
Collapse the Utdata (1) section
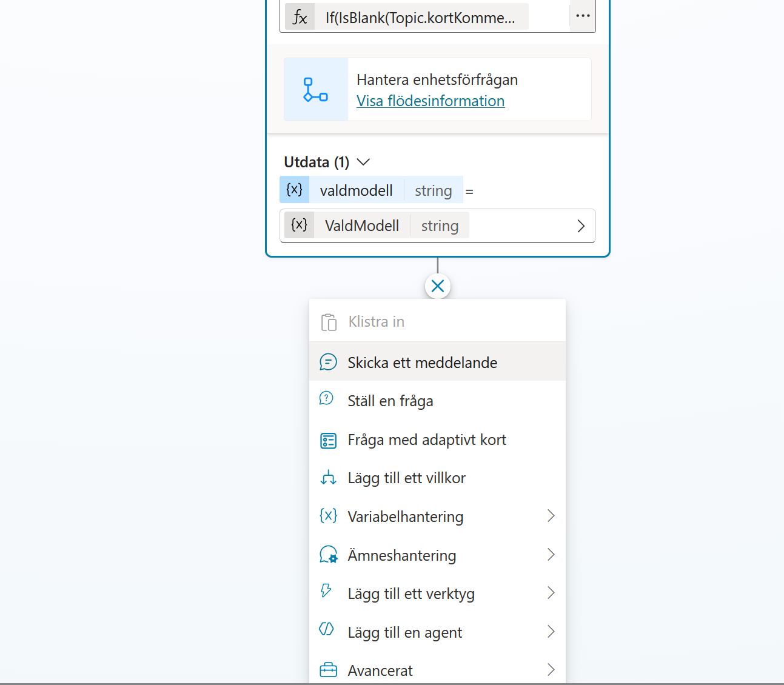[363, 162]
